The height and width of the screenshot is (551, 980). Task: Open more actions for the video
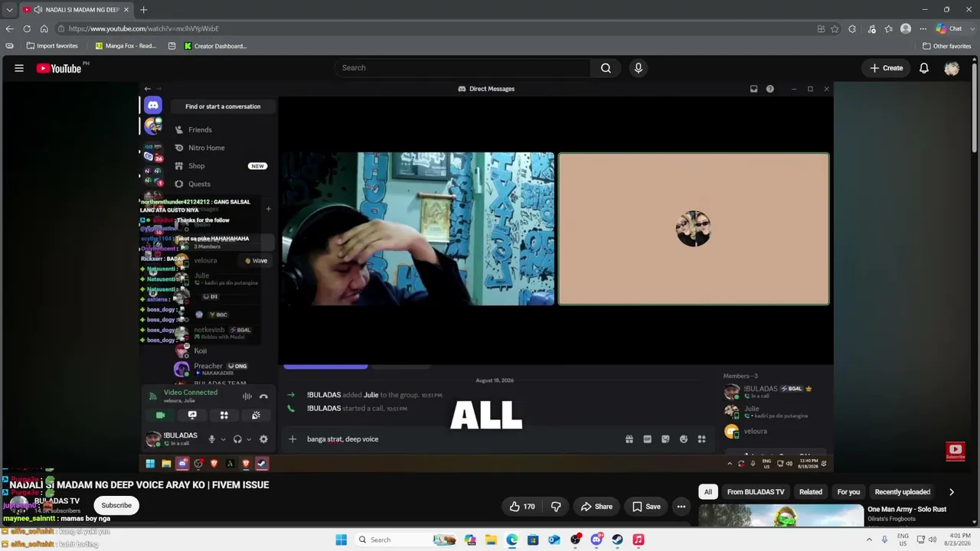click(x=681, y=507)
